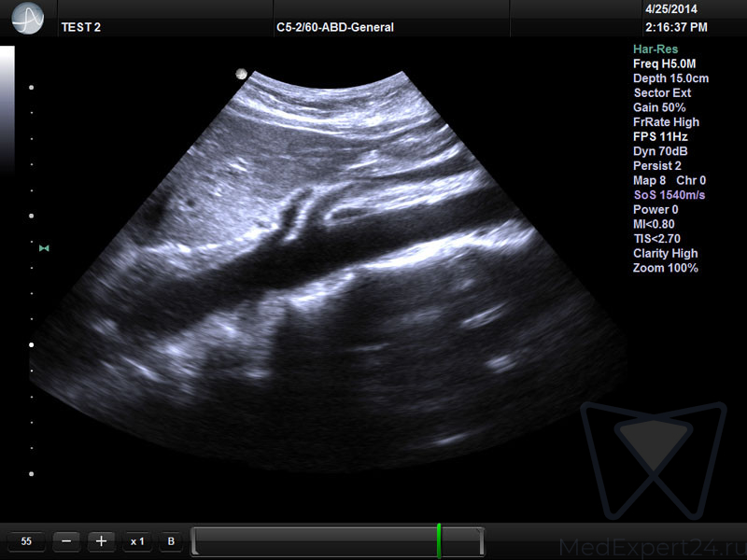Click the green focus position marker on depth scale
This screenshot has height=560, width=747.
[x=44, y=248]
